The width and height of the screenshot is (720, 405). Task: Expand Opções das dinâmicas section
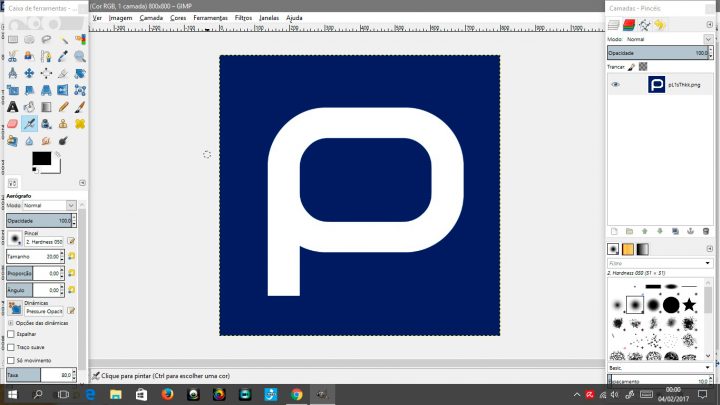[x=11, y=322]
